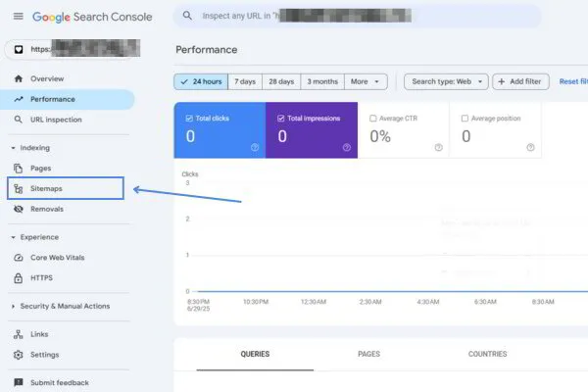Expand the More date range dropdown
The width and height of the screenshot is (588, 392).
click(x=366, y=82)
